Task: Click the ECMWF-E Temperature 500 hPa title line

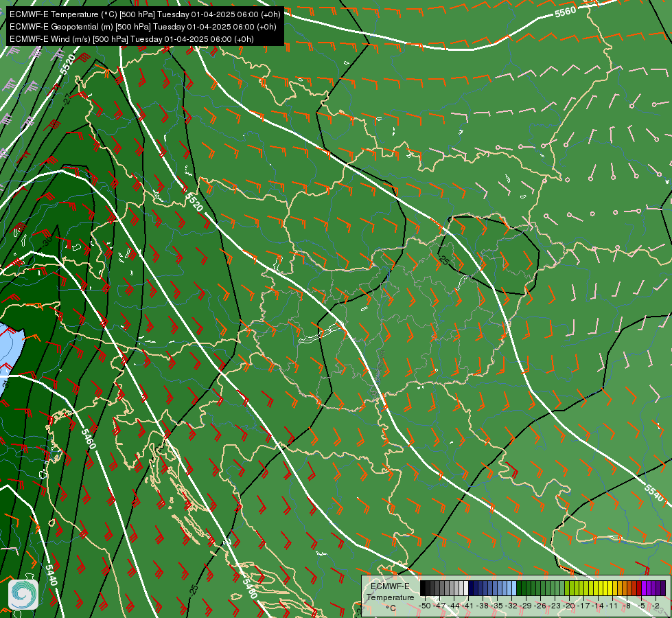Action: (x=145, y=14)
